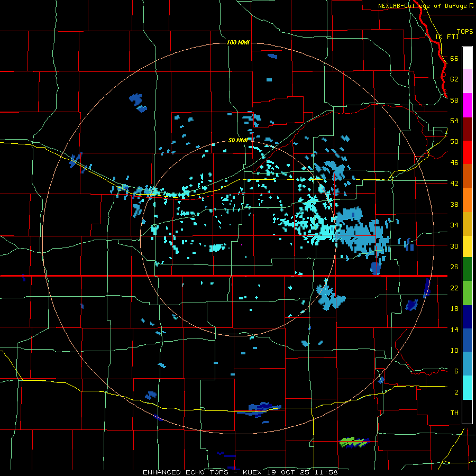Image resolution: width=476 pixels, height=476 pixels.
Task: Select the light orange legend swatch
Action: coord(467,200)
